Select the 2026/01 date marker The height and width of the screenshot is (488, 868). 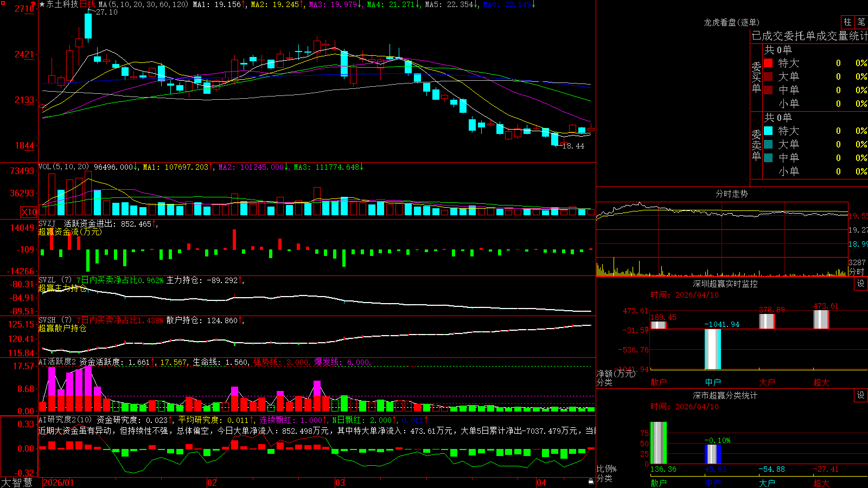pos(58,483)
